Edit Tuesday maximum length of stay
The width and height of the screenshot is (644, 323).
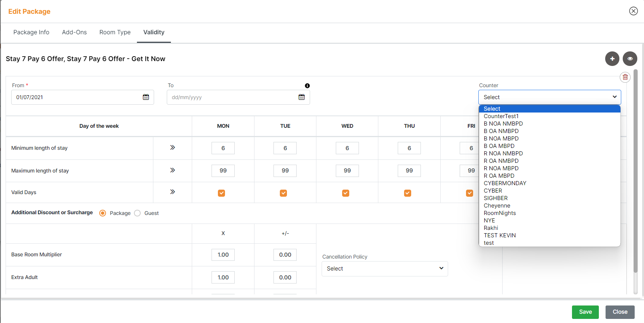pyautogui.click(x=285, y=171)
